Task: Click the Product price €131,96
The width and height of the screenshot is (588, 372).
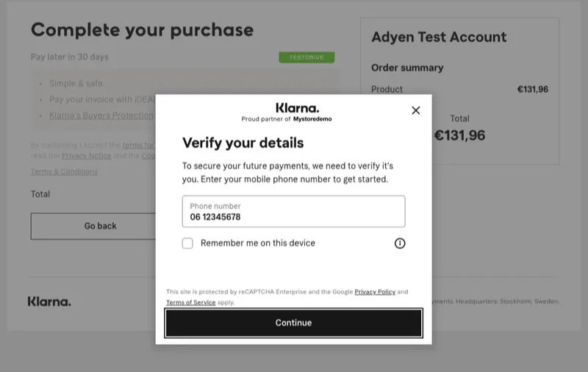Action: click(x=532, y=89)
